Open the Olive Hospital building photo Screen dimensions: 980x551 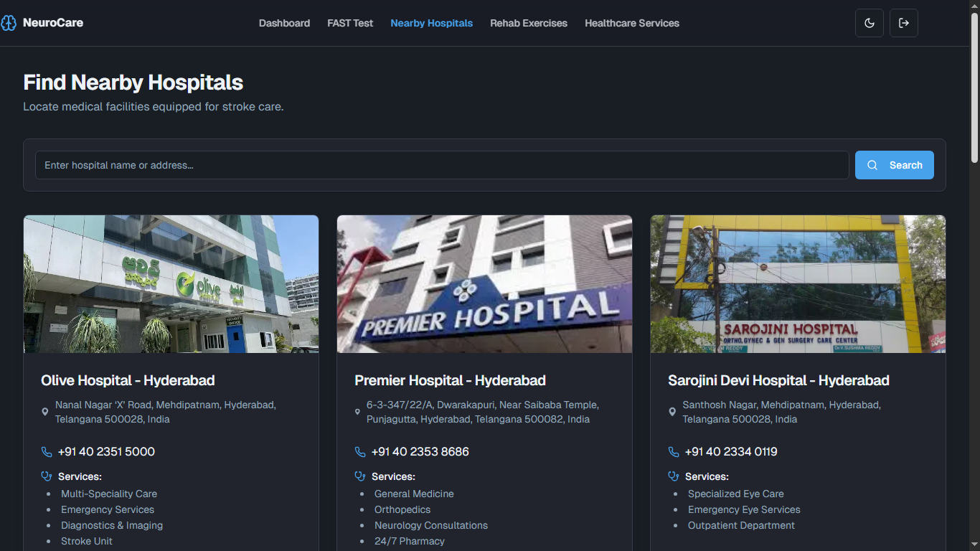coord(171,284)
